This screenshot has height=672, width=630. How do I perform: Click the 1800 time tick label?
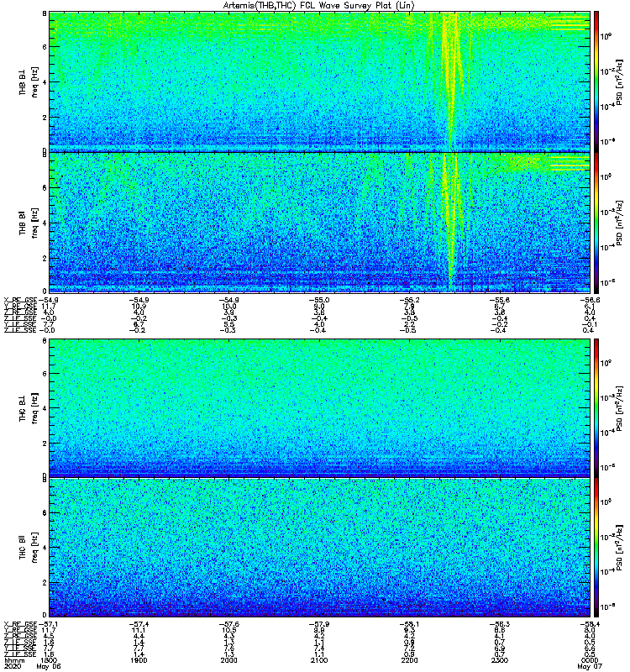[x=49, y=660]
